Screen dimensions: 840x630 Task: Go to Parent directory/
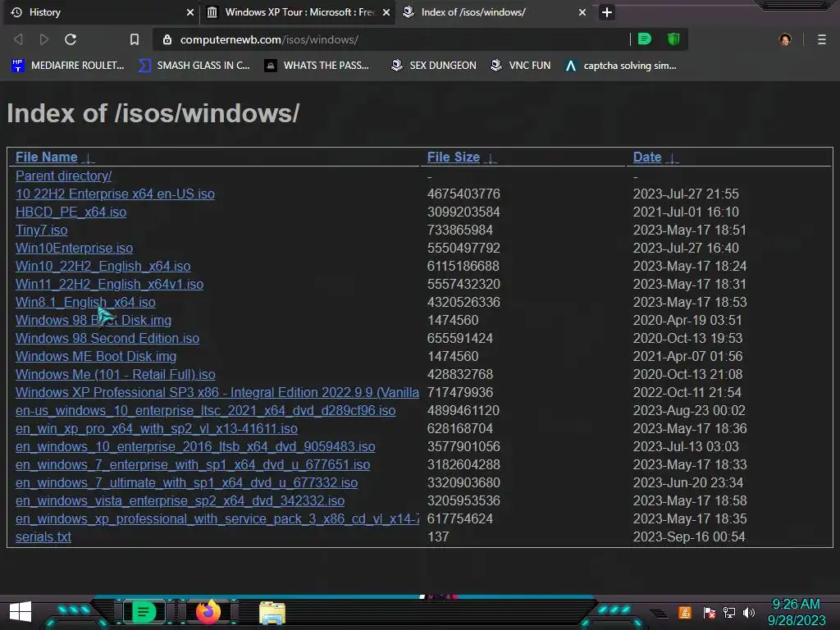(64, 176)
